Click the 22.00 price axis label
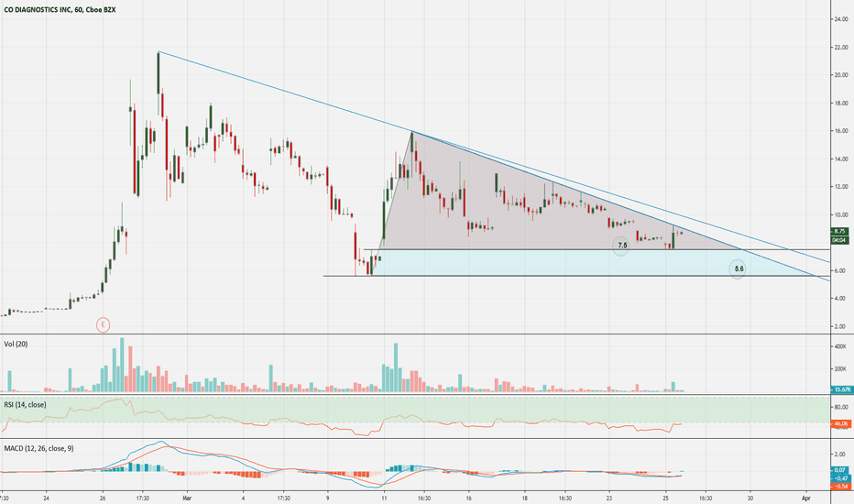Screen dimensions: 854x504 coord(841,48)
